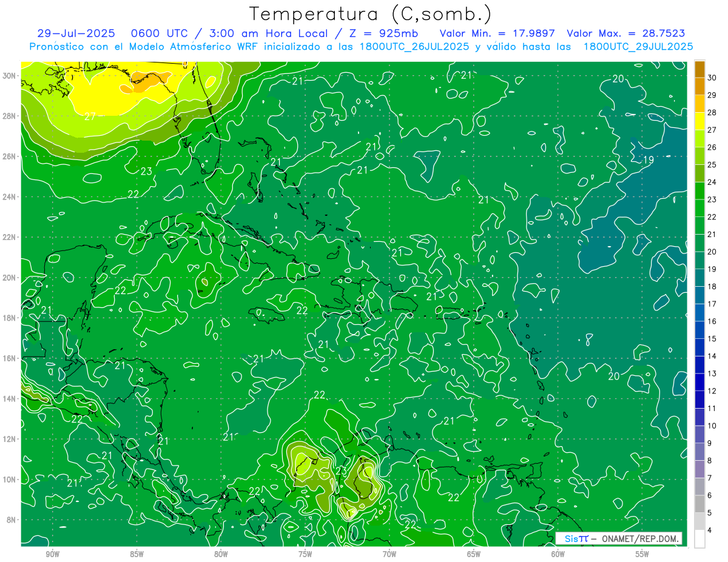The image size is (728, 562).
Task: Click the green legend band between 22 and 23
Action: pyautogui.click(x=699, y=208)
